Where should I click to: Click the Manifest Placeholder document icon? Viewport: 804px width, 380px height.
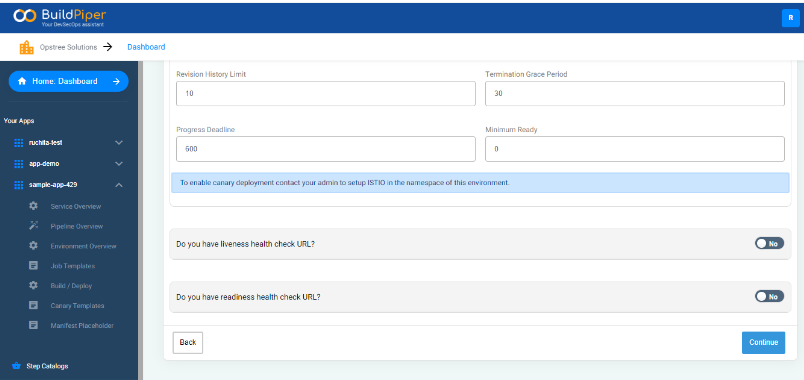(33, 325)
